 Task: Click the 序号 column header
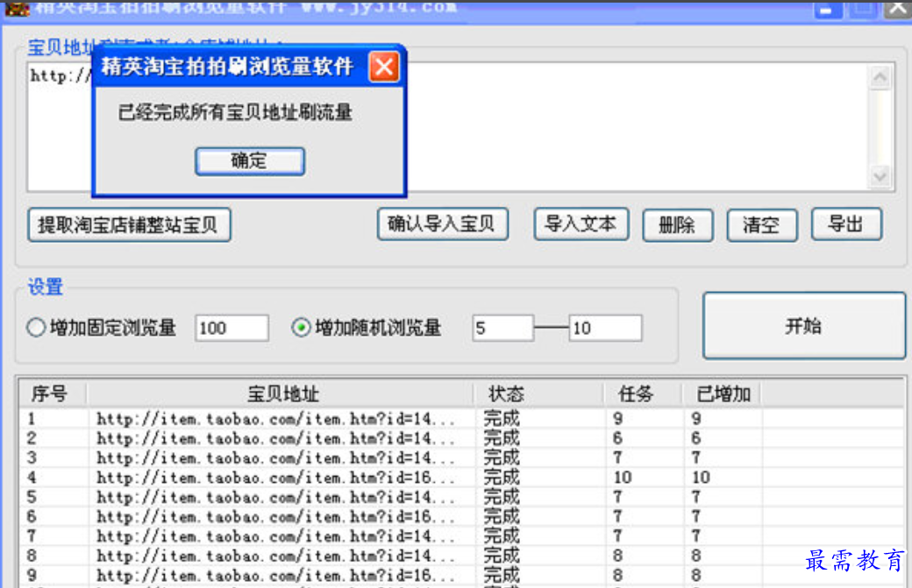[x=53, y=394]
